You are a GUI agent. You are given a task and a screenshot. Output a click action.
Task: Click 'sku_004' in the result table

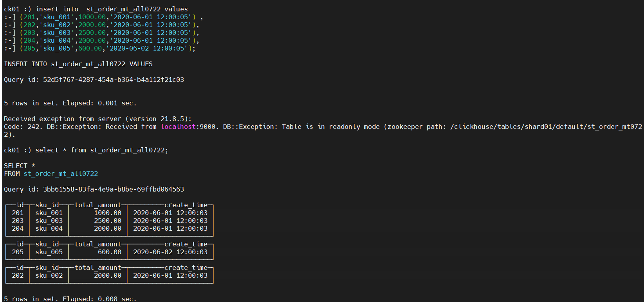(x=49, y=228)
